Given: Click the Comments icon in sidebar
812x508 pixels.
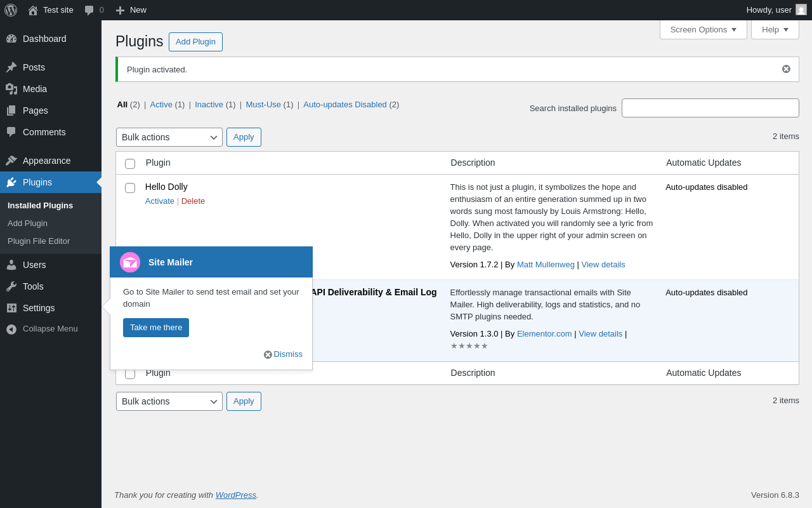Looking at the screenshot, I should [x=11, y=132].
